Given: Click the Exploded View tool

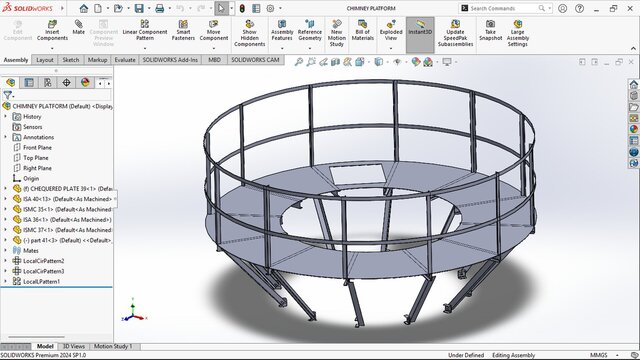Looking at the screenshot, I should pos(391,31).
